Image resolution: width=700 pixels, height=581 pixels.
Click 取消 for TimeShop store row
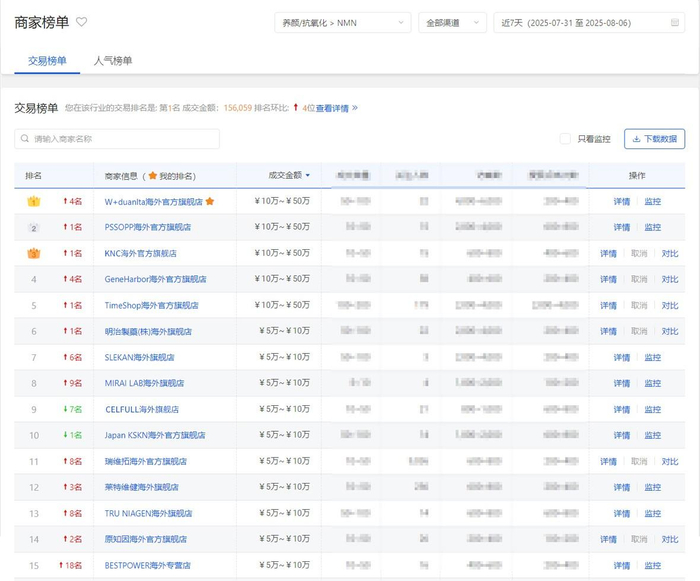tap(639, 306)
